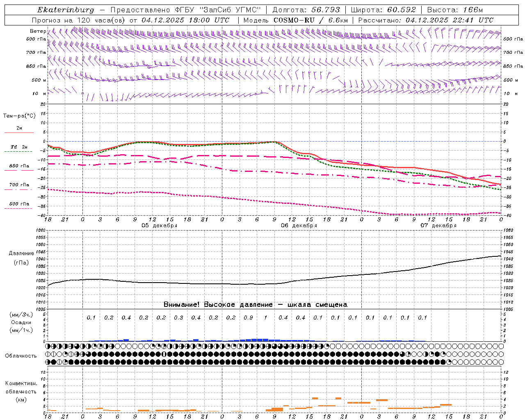The height and width of the screenshot is (420, 525).
Task: Click the 0.3 precipitation value
Action: 178,317
